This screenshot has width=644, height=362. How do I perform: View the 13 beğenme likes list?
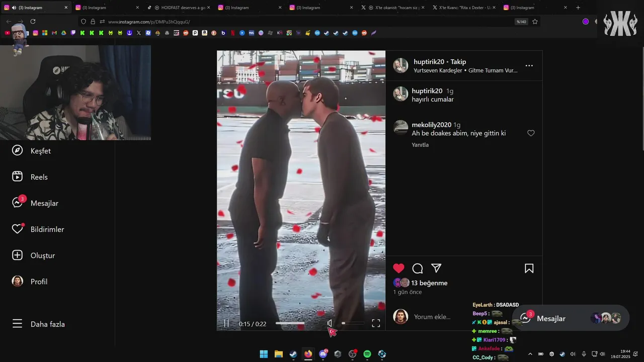pyautogui.click(x=429, y=283)
